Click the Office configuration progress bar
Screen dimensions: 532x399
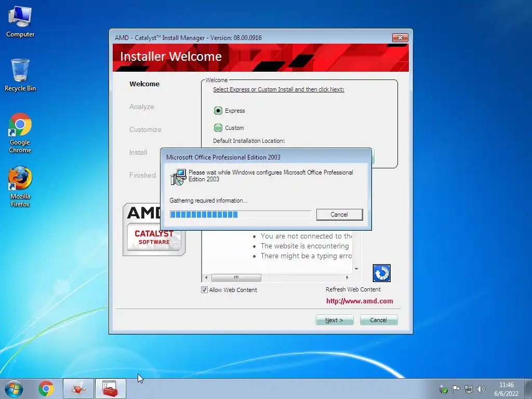point(240,215)
